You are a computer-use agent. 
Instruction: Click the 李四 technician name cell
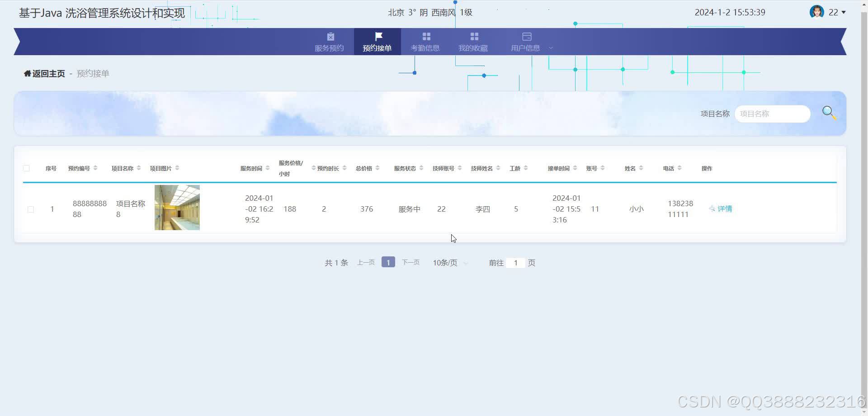coord(482,209)
